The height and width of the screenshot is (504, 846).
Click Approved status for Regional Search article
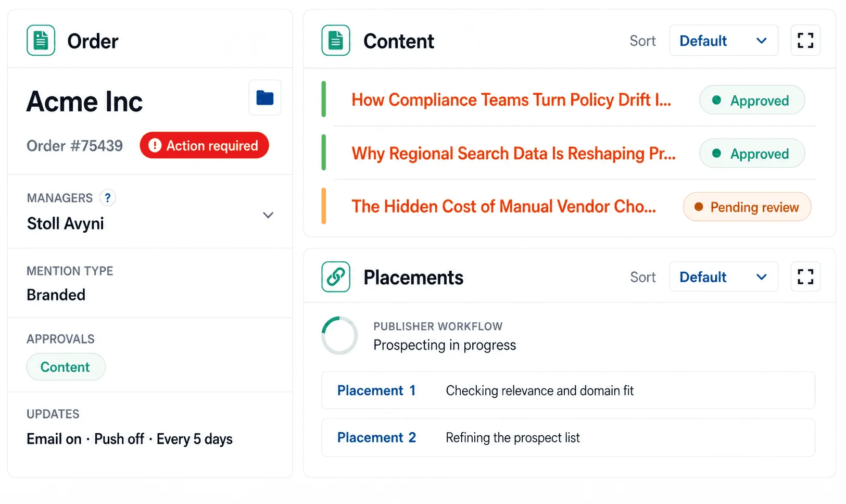(x=752, y=153)
